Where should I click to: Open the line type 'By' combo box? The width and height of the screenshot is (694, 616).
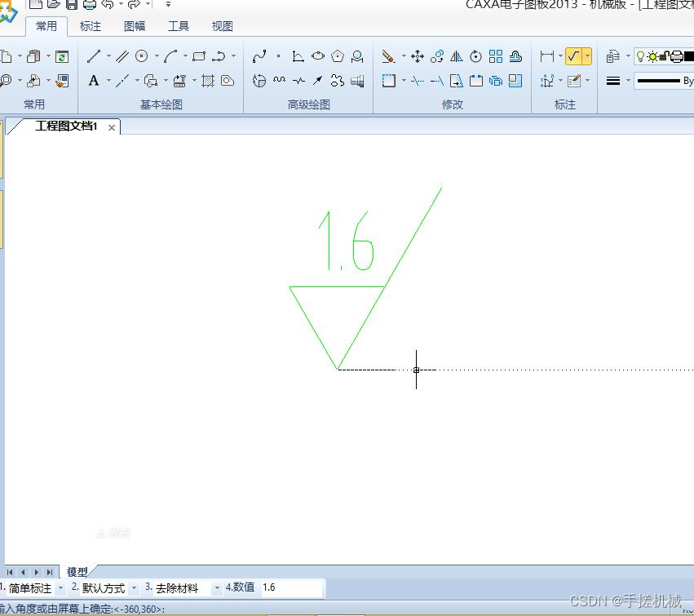coord(664,81)
